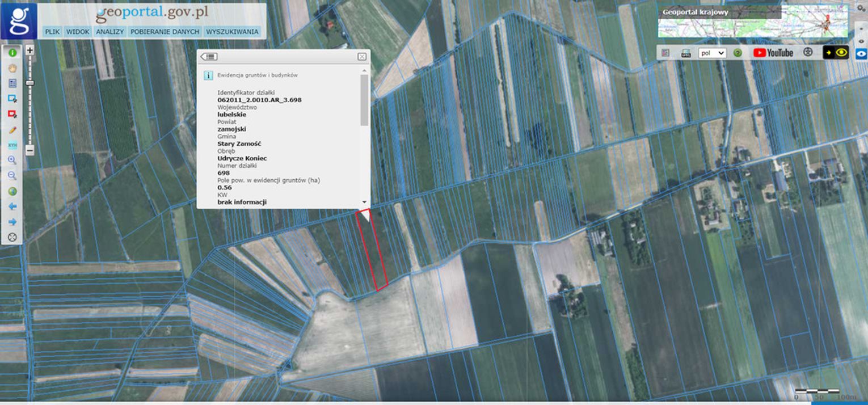Click the scroll-down arrow in parcel popup

coord(364,202)
